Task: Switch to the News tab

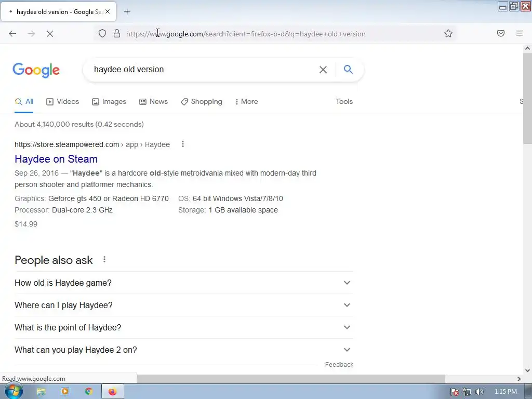Action: pyautogui.click(x=154, y=101)
